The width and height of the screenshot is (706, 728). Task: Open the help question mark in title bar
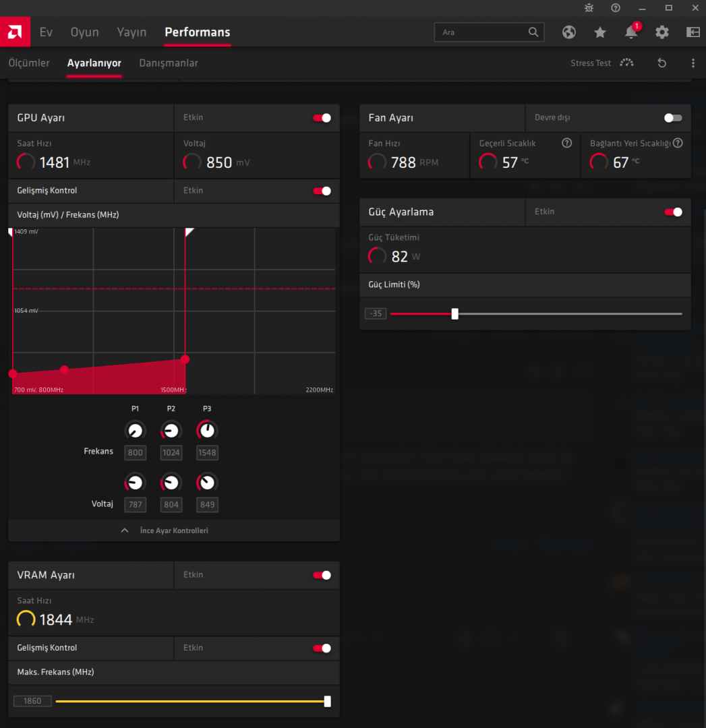[x=616, y=8]
